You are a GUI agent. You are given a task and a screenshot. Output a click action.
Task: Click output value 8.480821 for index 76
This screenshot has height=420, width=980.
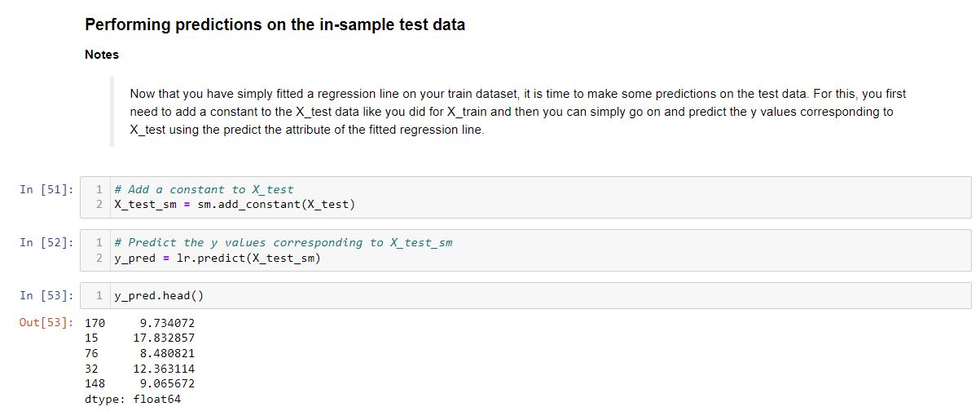167,353
